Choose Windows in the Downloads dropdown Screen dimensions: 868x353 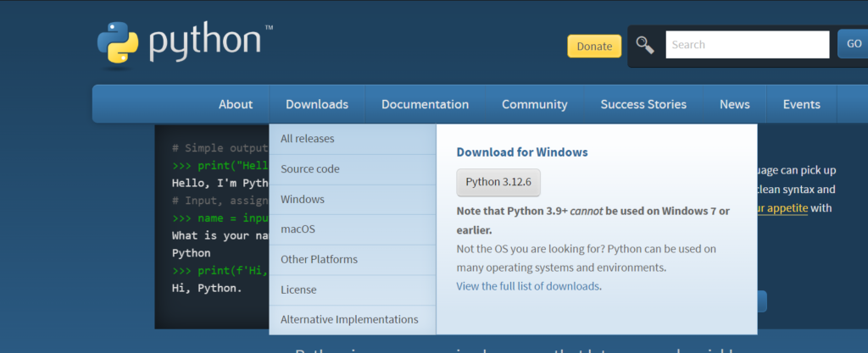pyautogui.click(x=353, y=200)
